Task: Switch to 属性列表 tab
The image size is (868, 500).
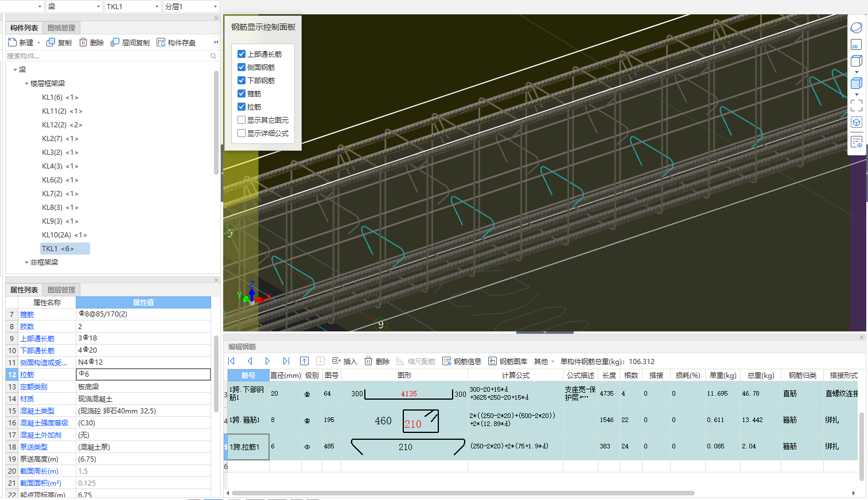Action: pos(24,290)
